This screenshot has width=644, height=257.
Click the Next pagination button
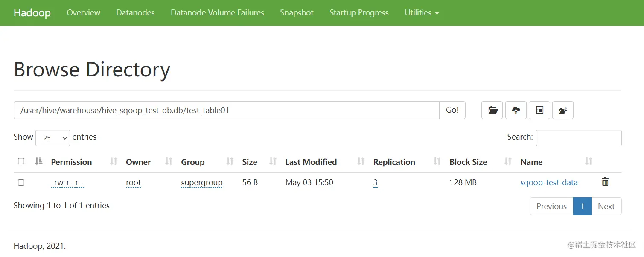pyautogui.click(x=606, y=206)
